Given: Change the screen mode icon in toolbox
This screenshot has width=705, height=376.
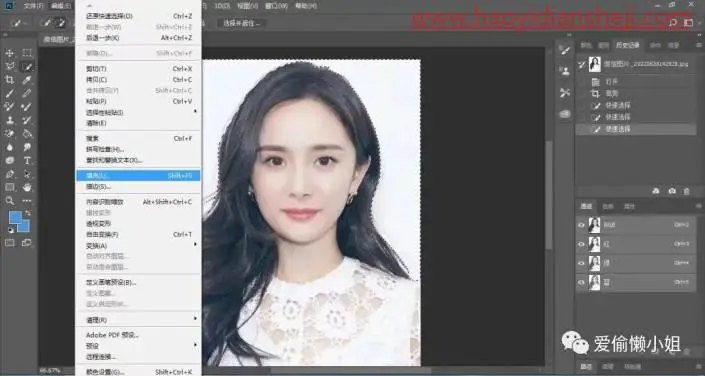Looking at the screenshot, I should 27,243.
